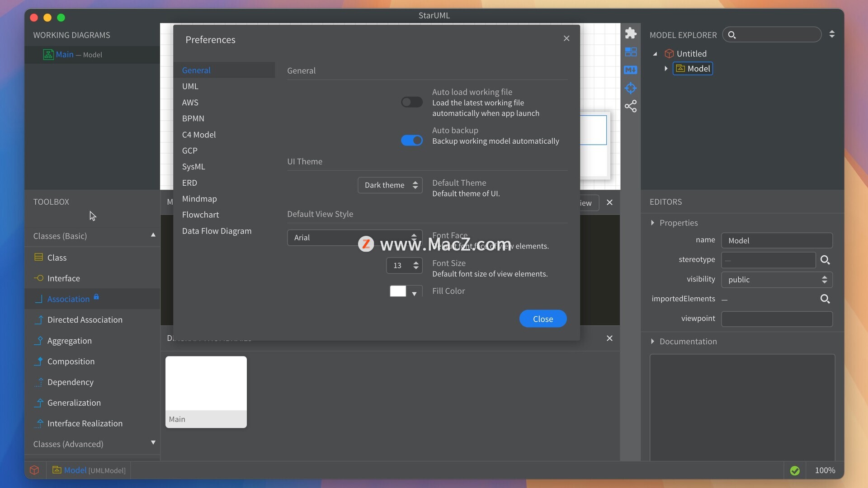Click the Font Size stepper
Screen dimensions: 868x488
pos(415,266)
